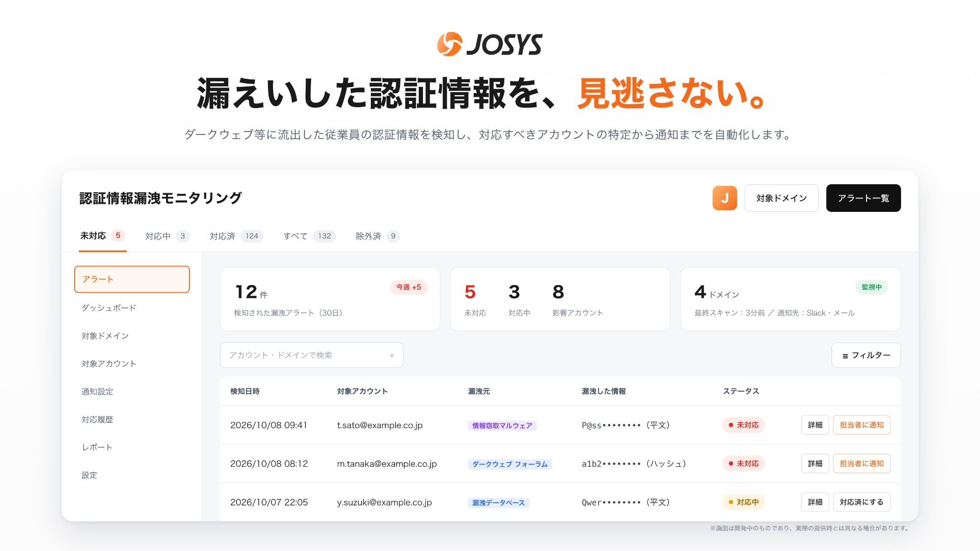Click the 2026/10/07 22:05 date cell
Screen dimensions: 980x551
tap(269, 502)
